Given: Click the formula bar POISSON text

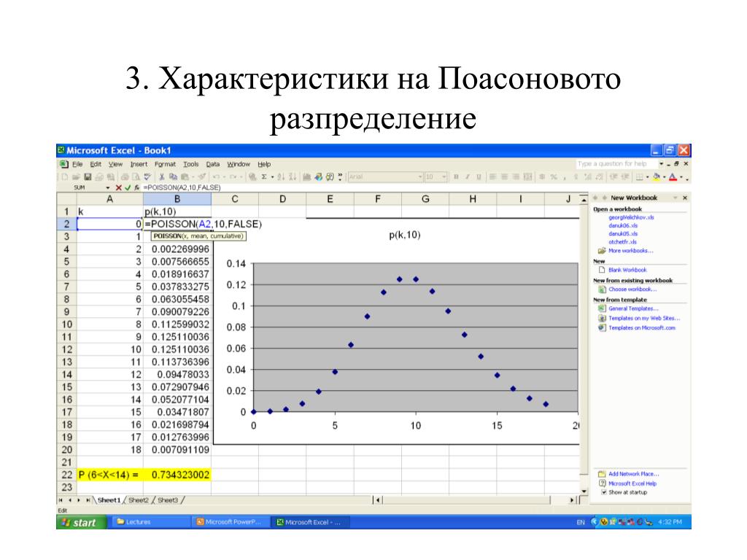Looking at the screenshot, I should point(182,187).
